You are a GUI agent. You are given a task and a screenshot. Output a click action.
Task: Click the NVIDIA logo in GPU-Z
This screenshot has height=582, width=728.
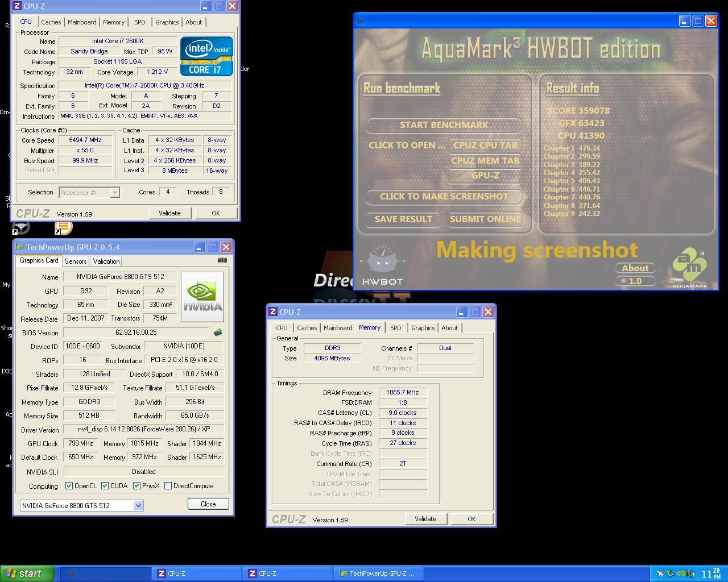pos(202,297)
